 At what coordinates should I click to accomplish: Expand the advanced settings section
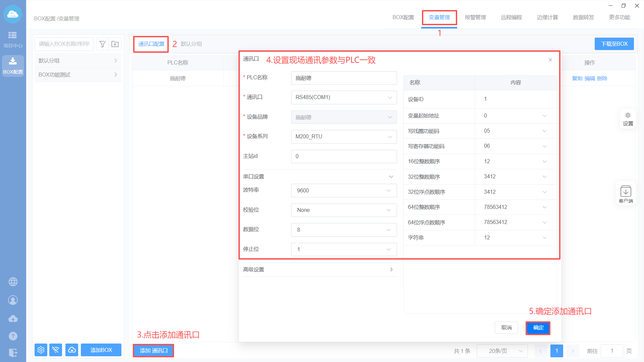[320, 270]
